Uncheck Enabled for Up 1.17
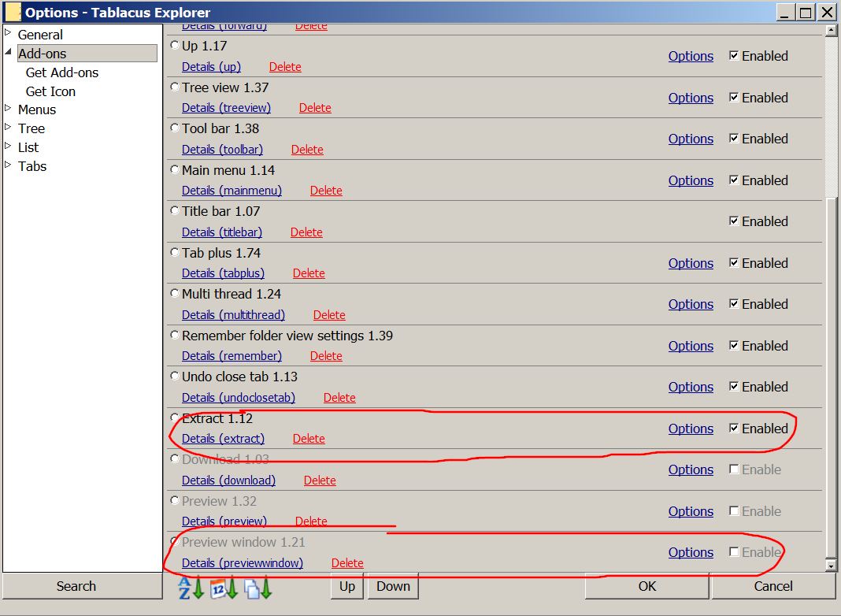Screen dimensions: 841x616 pos(734,55)
